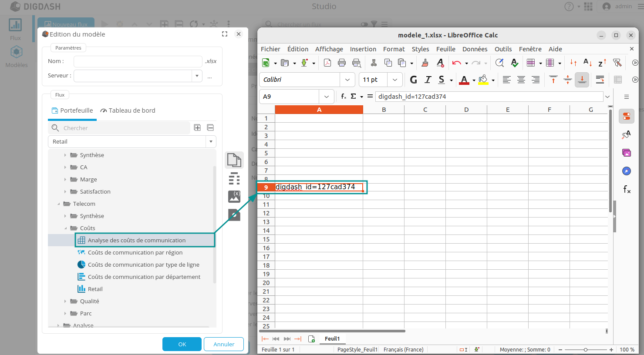
Task: Click the Sort Ascending icon
Action: (587, 63)
